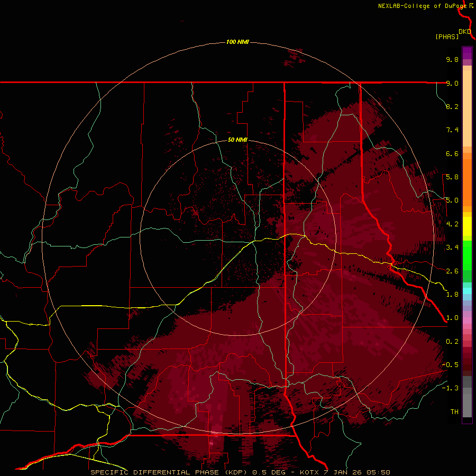Click the -1.3 legend value

click(450, 388)
